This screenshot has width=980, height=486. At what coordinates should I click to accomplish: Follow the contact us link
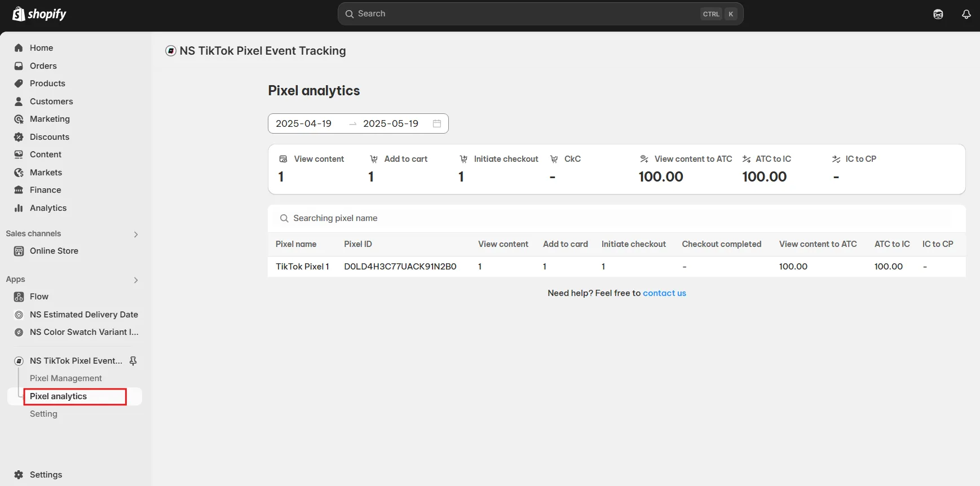(664, 293)
